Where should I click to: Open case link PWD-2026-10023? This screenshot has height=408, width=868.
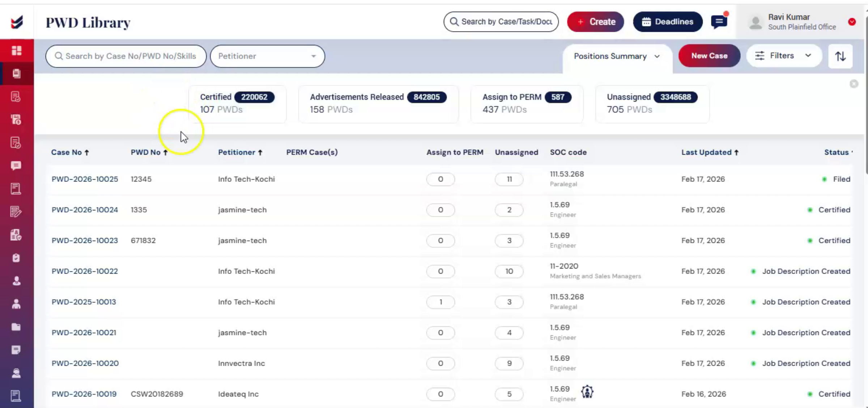(x=85, y=241)
